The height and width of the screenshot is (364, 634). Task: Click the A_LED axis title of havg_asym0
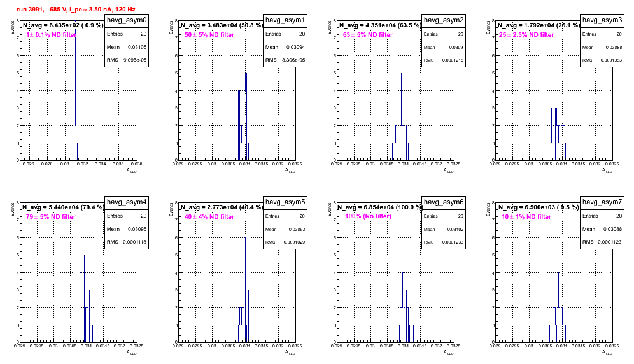132,171
